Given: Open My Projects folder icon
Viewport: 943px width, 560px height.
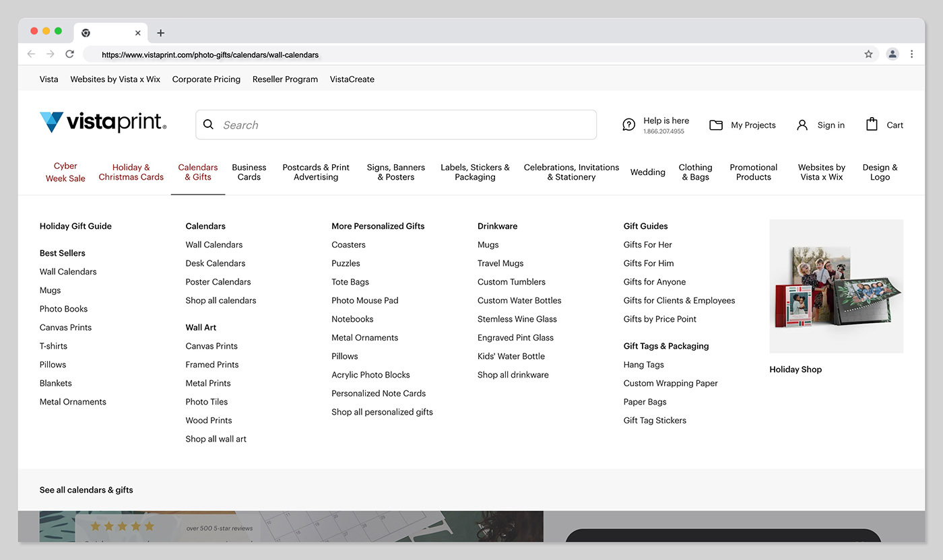Looking at the screenshot, I should tap(716, 125).
